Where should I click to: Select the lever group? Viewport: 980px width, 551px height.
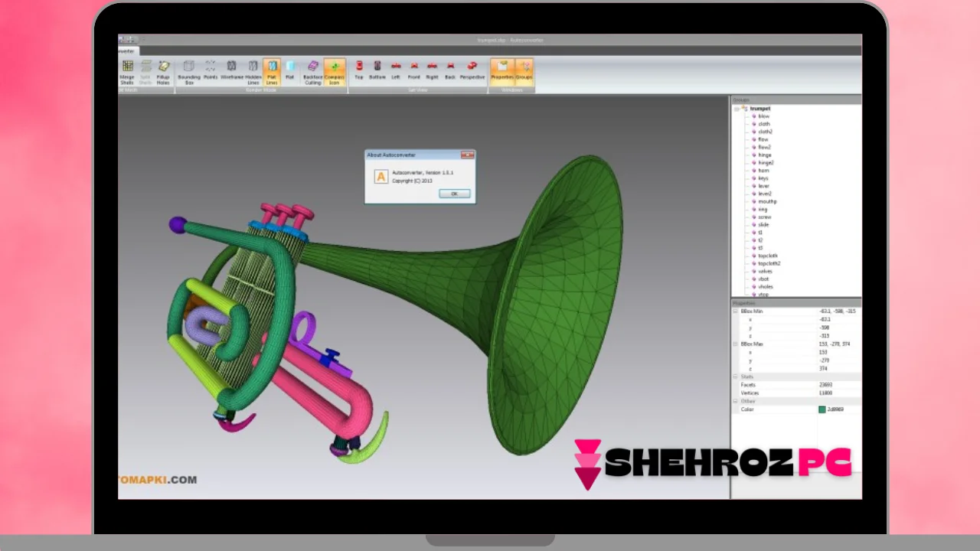pos(763,186)
